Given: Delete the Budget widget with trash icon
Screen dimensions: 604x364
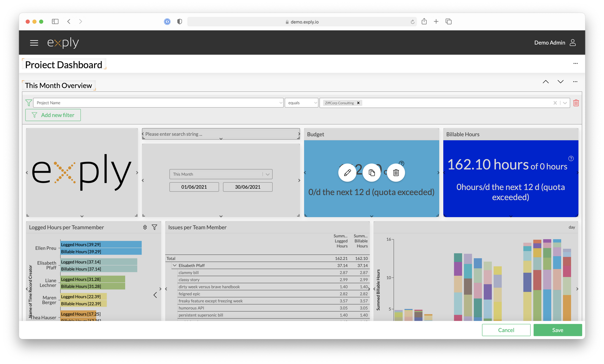Looking at the screenshot, I should [x=396, y=173].
